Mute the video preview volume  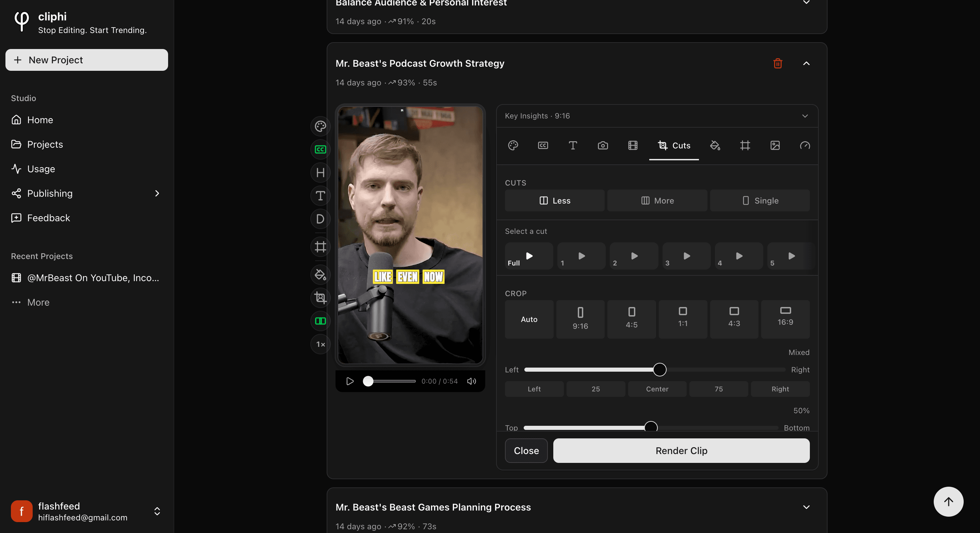click(x=471, y=381)
